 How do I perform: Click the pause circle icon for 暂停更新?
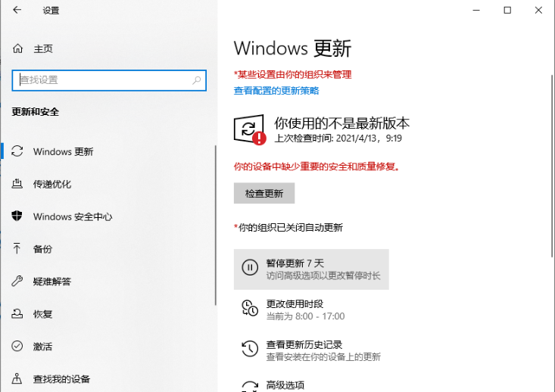250,267
